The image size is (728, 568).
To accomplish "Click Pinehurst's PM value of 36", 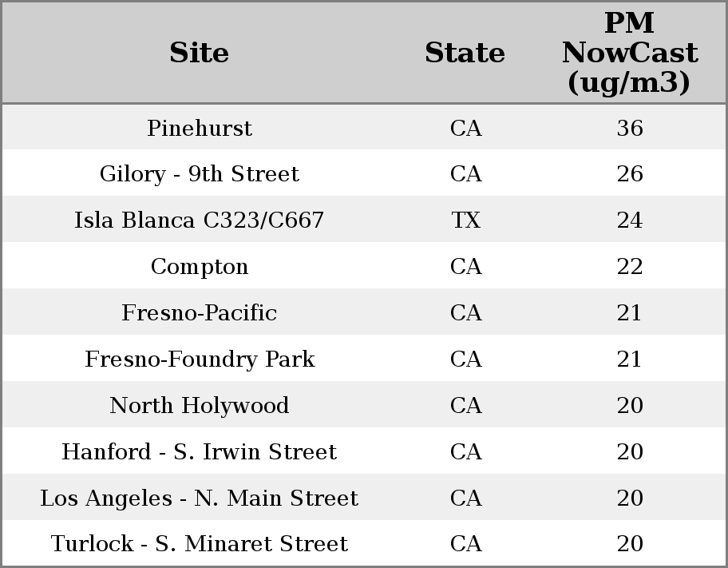I will [630, 128].
